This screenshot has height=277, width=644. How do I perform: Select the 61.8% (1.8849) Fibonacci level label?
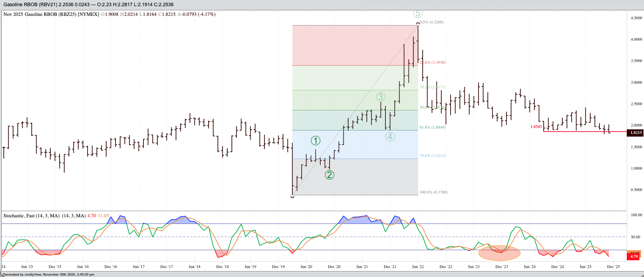point(432,127)
